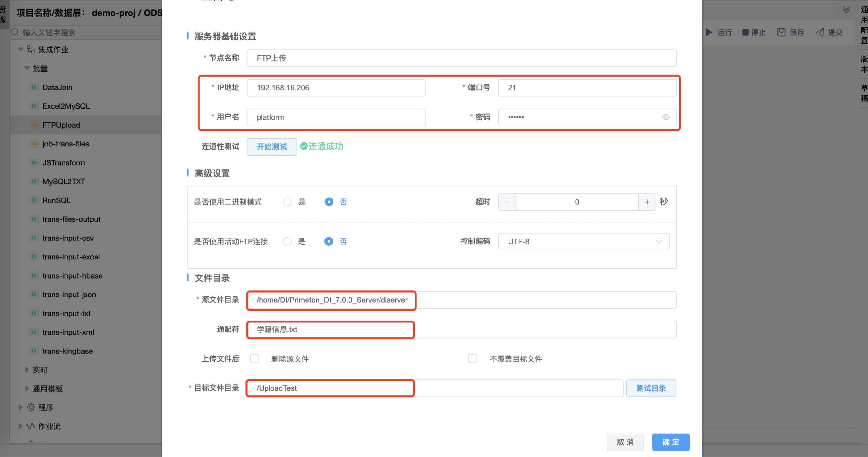The width and height of the screenshot is (868, 457).
Task: Open 控制编码 UTF-8 dropdown
Action: tap(584, 241)
